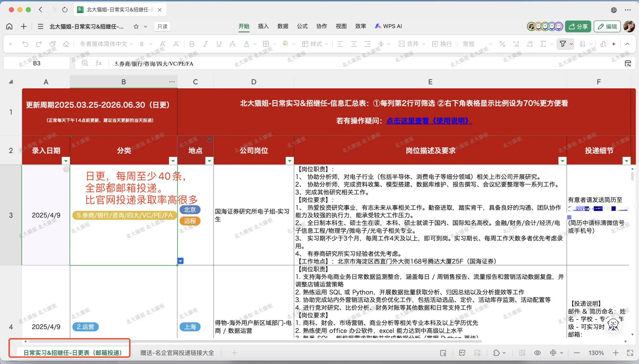
Task: Toggle text wrap with 换行
Action: (442, 44)
